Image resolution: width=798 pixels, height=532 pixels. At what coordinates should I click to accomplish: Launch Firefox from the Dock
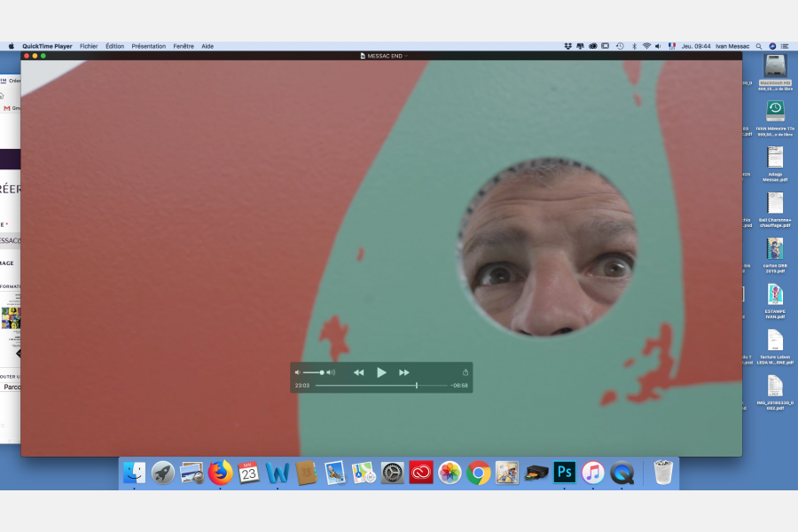point(221,473)
